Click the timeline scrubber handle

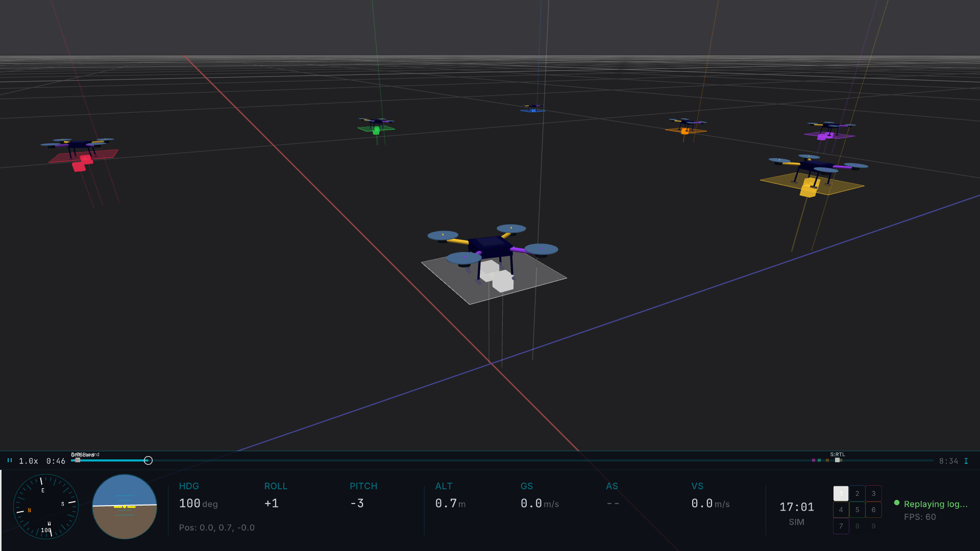tap(148, 461)
